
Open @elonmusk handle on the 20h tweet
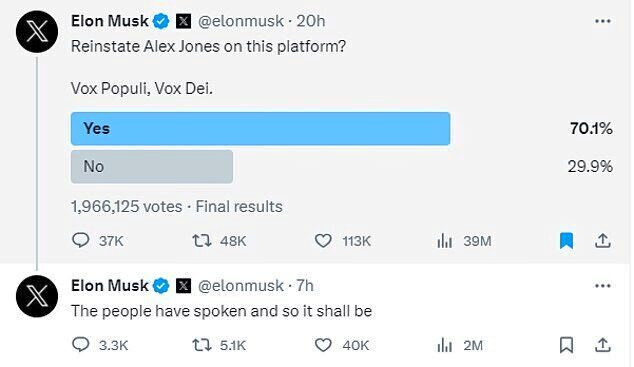241,21
